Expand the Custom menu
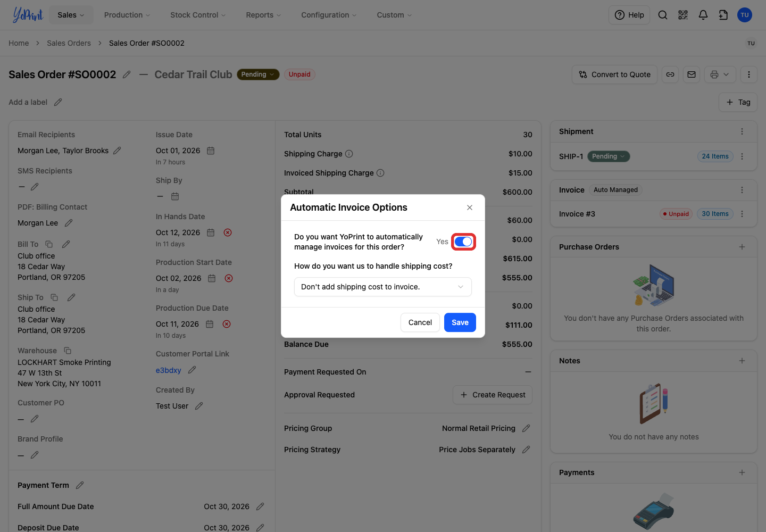 [394, 15]
